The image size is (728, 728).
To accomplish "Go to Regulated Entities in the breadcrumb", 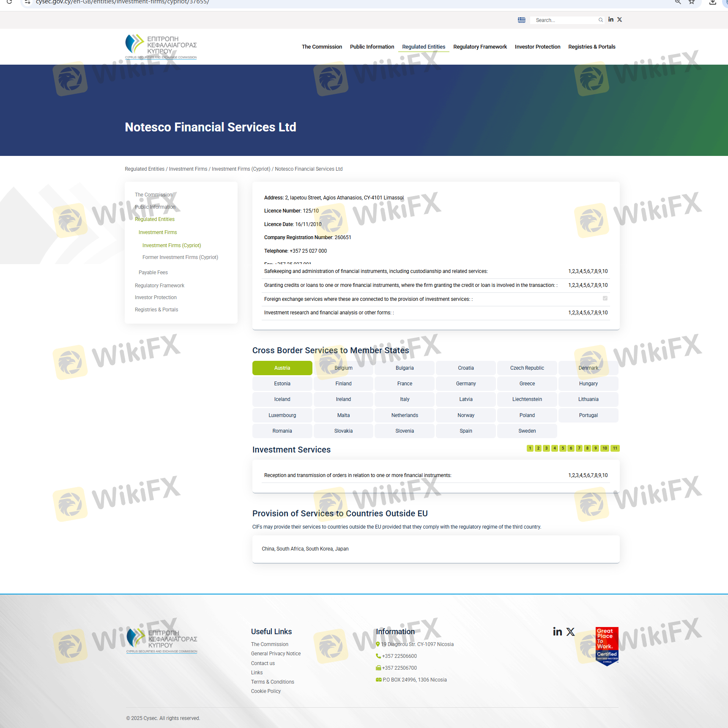I will click(145, 169).
